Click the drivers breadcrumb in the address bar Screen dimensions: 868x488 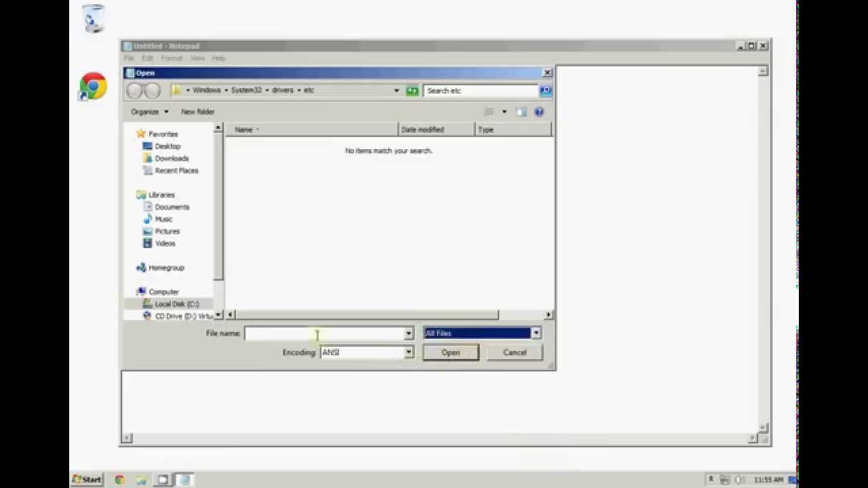coord(283,90)
